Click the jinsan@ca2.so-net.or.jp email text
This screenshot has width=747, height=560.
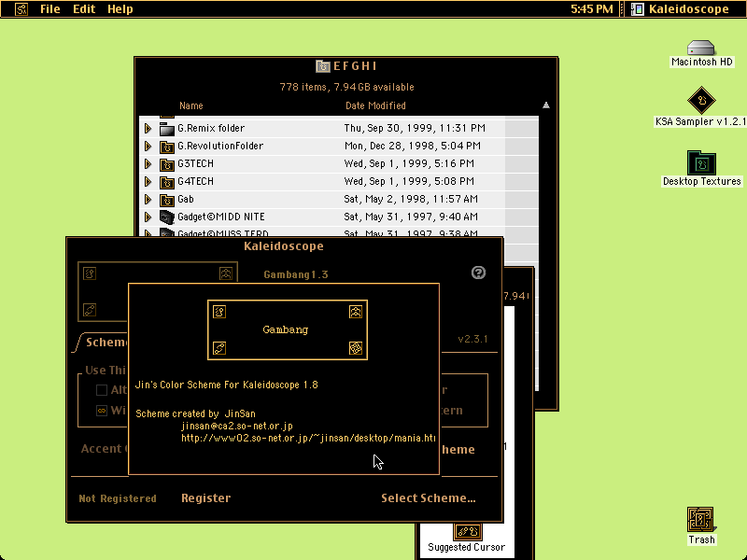(237, 426)
